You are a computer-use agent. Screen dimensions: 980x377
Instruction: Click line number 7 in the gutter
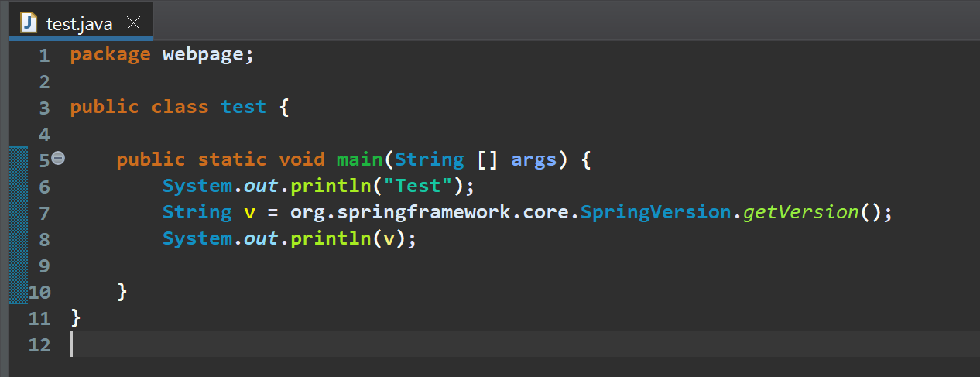43,213
